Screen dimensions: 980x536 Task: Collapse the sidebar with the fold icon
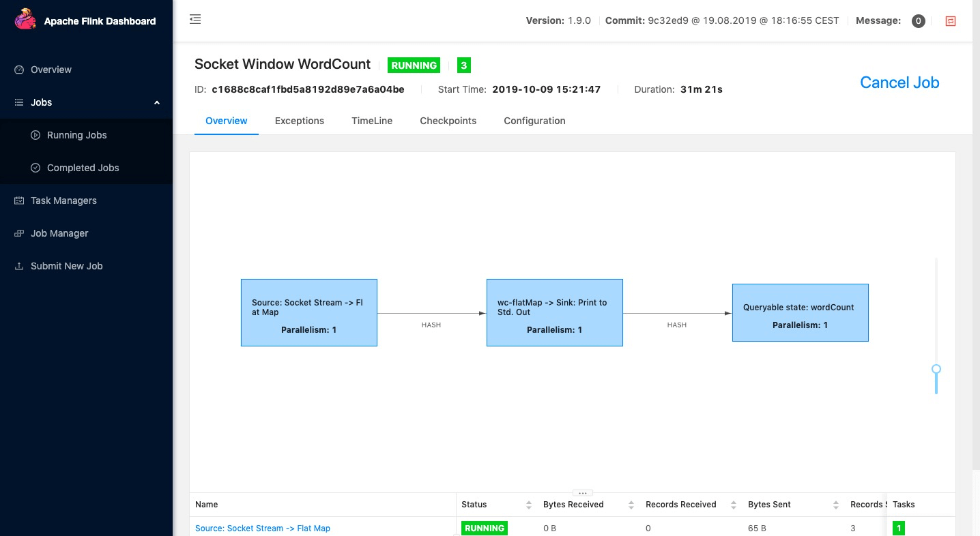195,19
